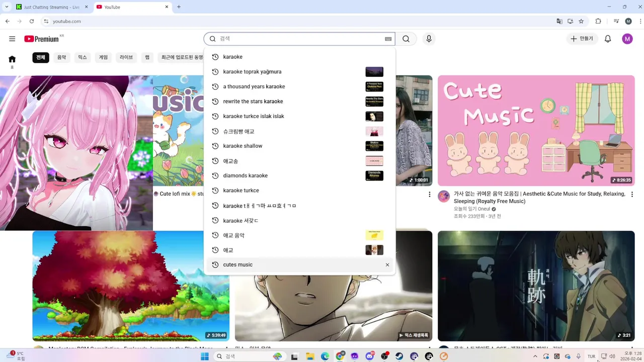Image resolution: width=644 pixels, height=362 pixels.
Task: Choose 'cutes music' suggestion
Action: (x=299, y=265)
